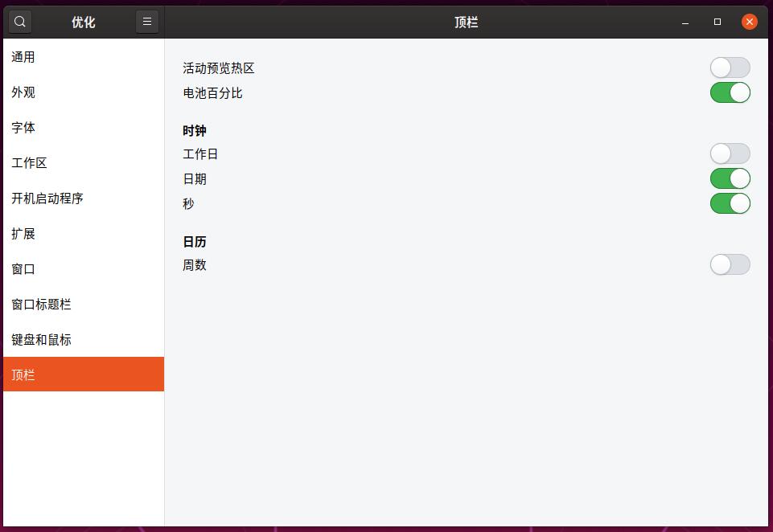Disable the 日期 clock switch

(x=730, y=179)
